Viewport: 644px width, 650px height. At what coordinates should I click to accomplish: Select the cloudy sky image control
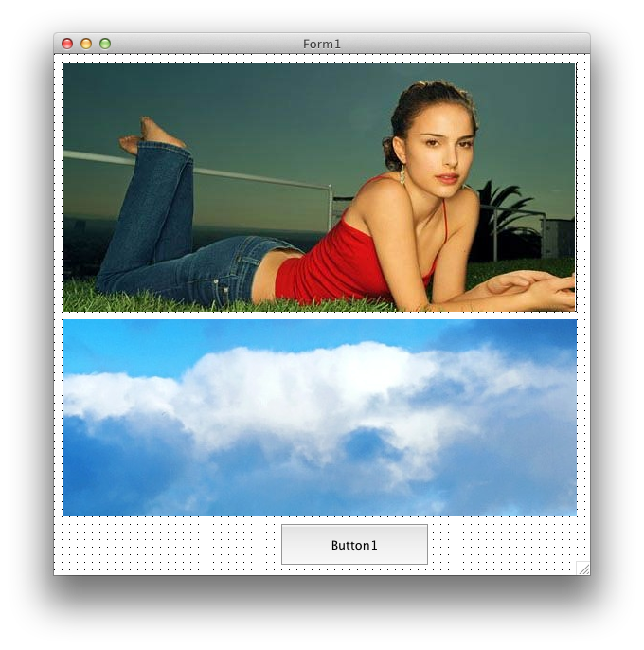(x=319, y=418)
